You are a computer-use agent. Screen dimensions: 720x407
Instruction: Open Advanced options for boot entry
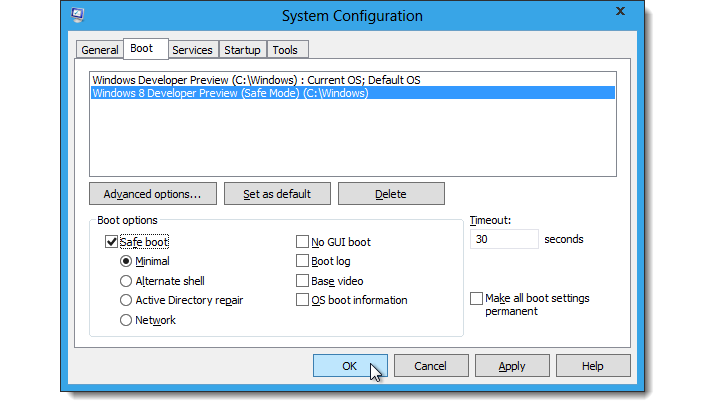click(x=153, y=194)
